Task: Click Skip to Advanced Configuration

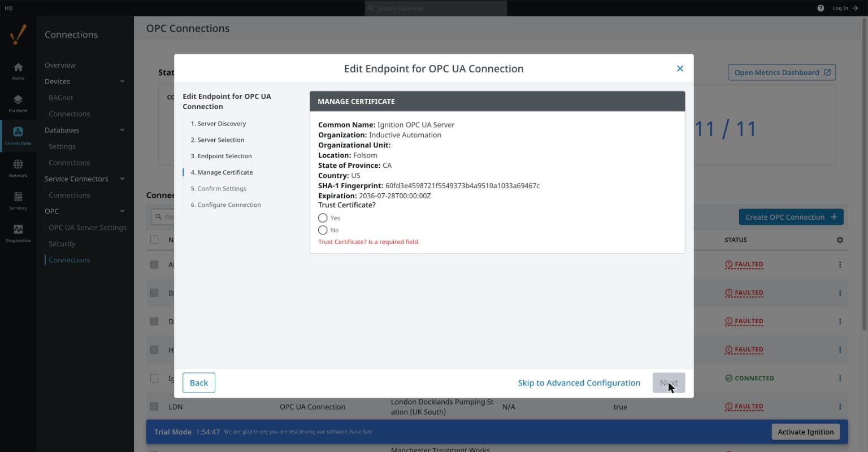Action: click(x=579, y=383)
